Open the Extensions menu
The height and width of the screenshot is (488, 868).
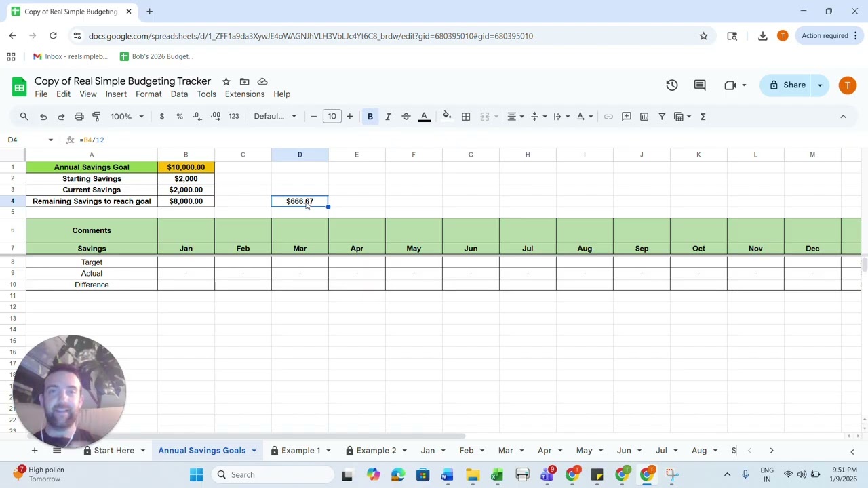pyautogui.click(x=245, y=94)
